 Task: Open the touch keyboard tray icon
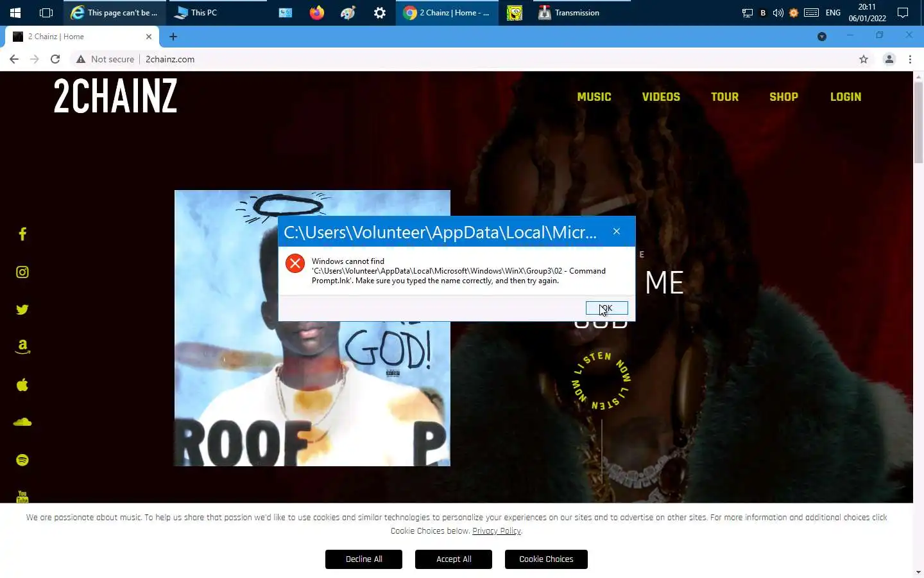pyautogui.click(x=811, y=13)
